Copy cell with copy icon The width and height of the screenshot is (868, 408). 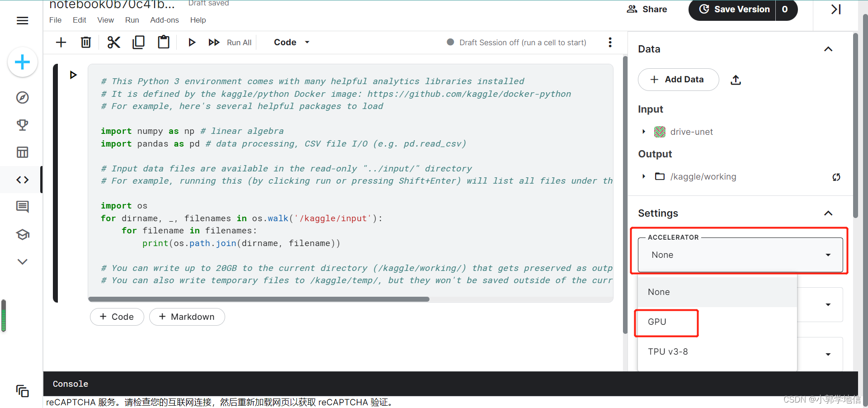point(138,42)
